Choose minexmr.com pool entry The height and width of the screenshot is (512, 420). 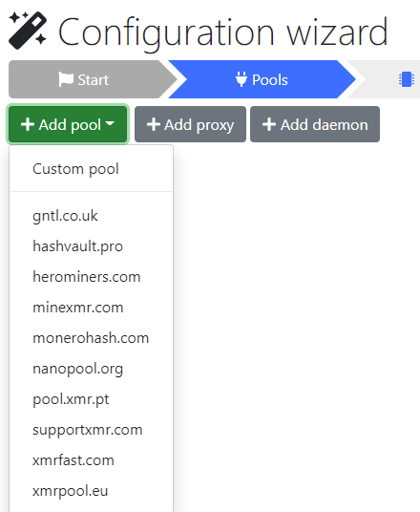tap(91, 308)
